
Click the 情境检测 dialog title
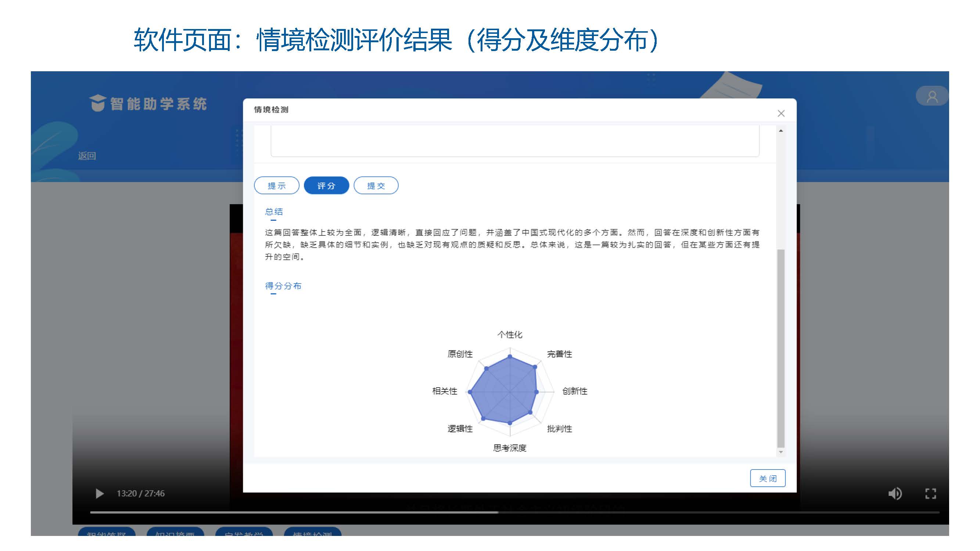pos(271,109)
